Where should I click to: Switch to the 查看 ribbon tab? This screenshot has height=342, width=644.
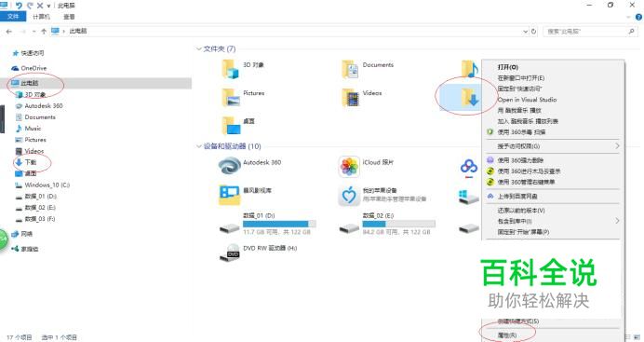click(x=69, y=17)
